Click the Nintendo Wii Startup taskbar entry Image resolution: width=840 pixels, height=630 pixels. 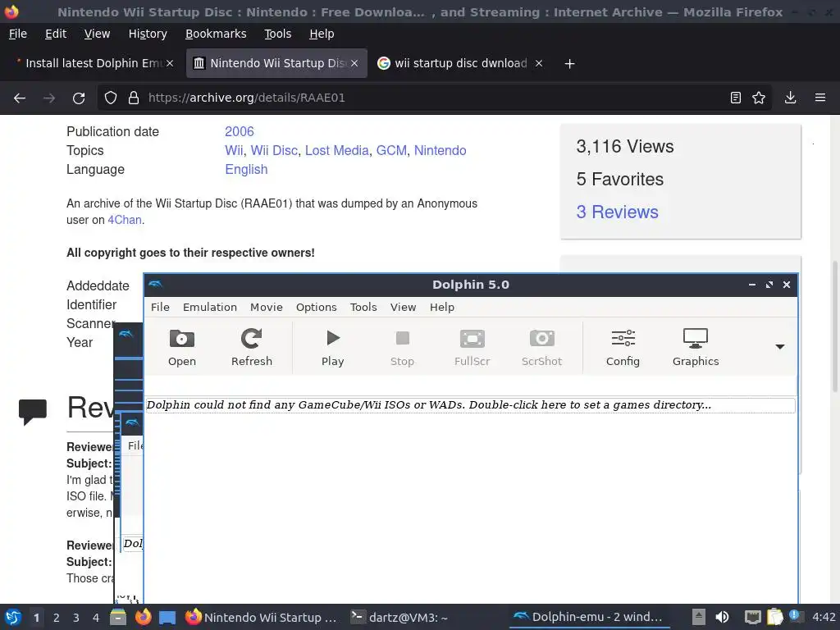(x=262, y=617)
